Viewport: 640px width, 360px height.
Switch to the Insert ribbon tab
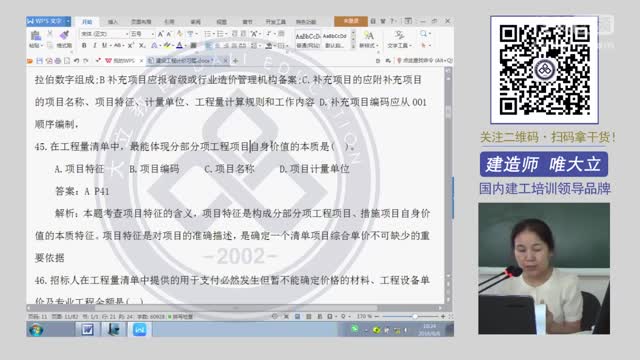click(113, 22)
